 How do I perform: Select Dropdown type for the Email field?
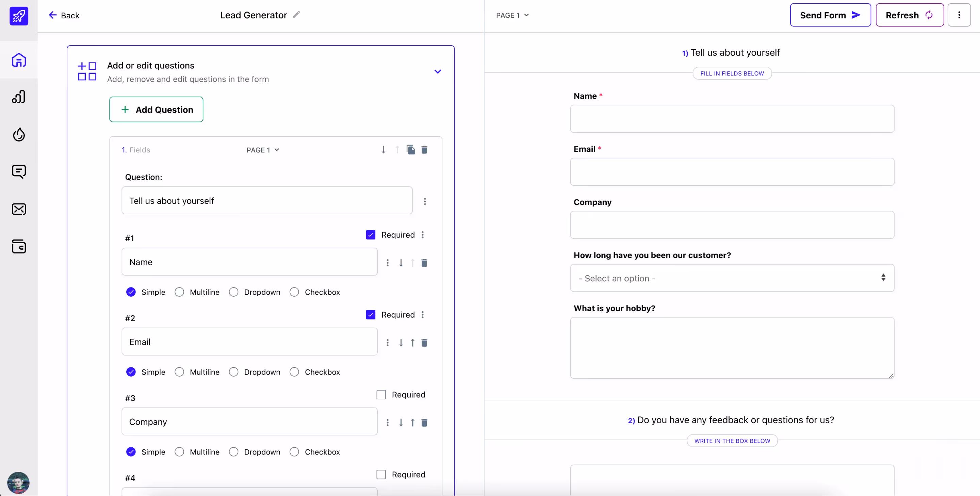tap(233, 371)
